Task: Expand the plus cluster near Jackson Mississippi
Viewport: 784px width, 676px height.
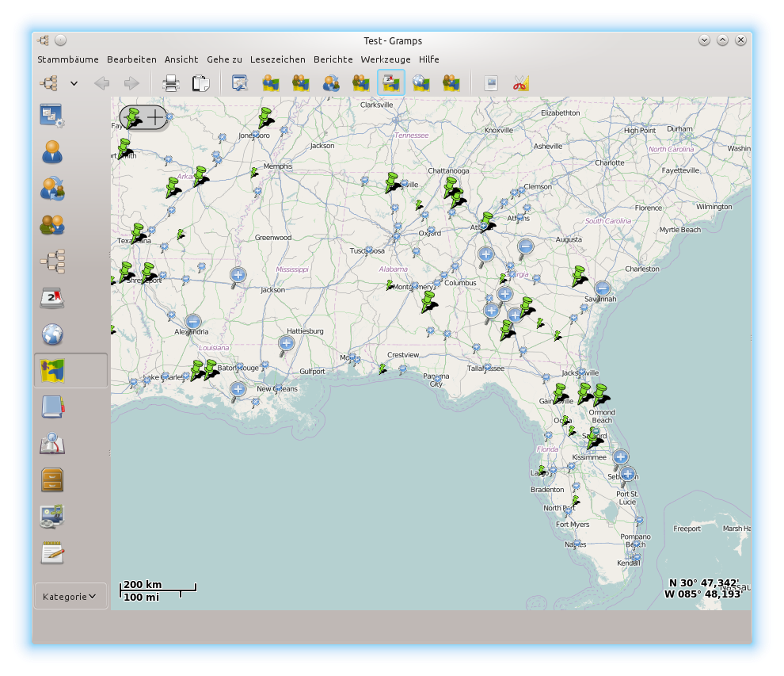Action: point(238,276)
